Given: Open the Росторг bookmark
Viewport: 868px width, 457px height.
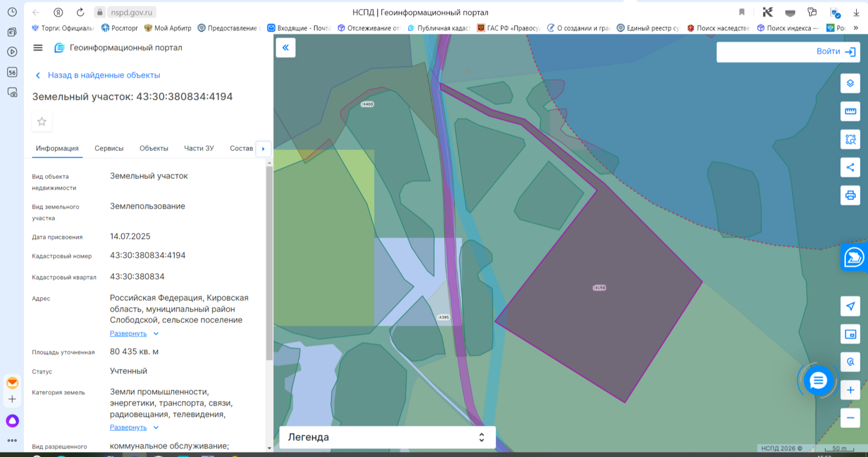Looking at the screenshot, I should click(x=119, y=28).
